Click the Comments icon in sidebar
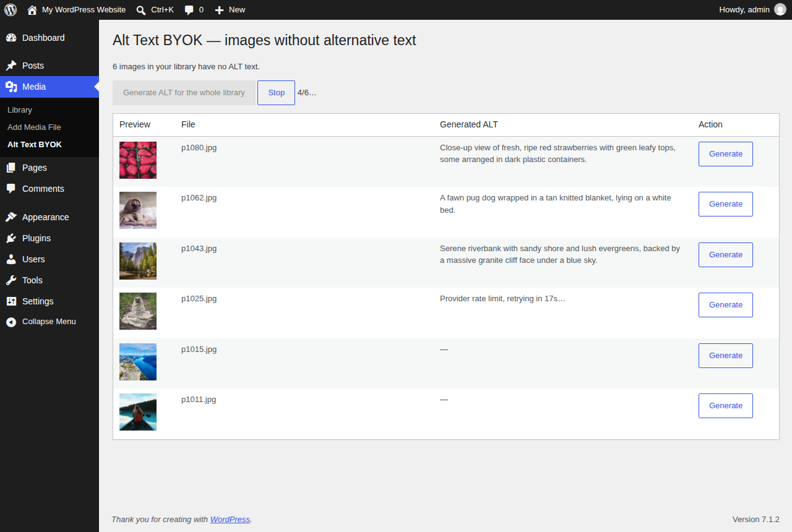This screenshot has width=792, height=532. (x=11, y=189)
